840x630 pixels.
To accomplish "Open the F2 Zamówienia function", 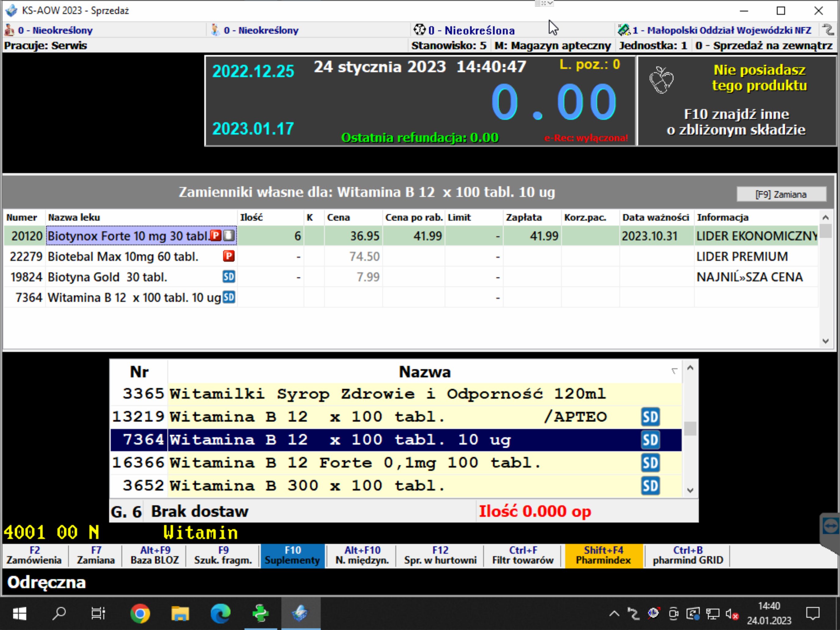I will (x=34, y=555).
